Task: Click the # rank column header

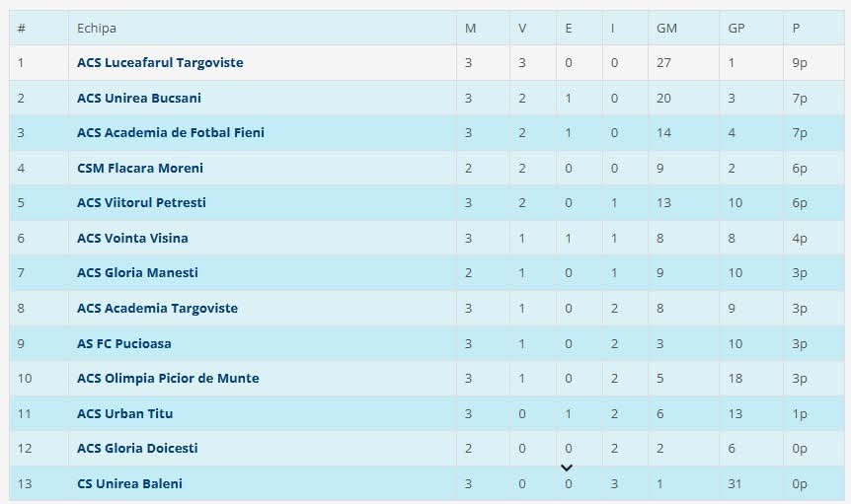Action: pyautogui.click(x=22, y=28)
